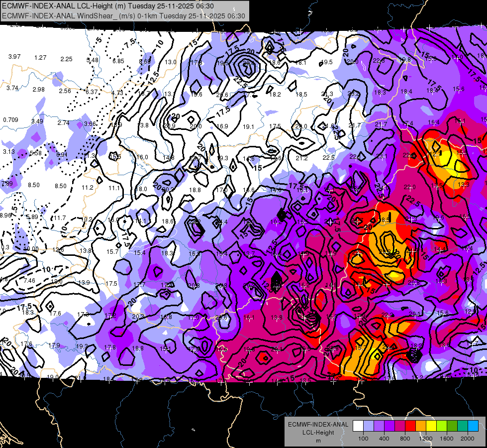Click the wind shear value 3.49
487x448 pixels.
(37, 121)
